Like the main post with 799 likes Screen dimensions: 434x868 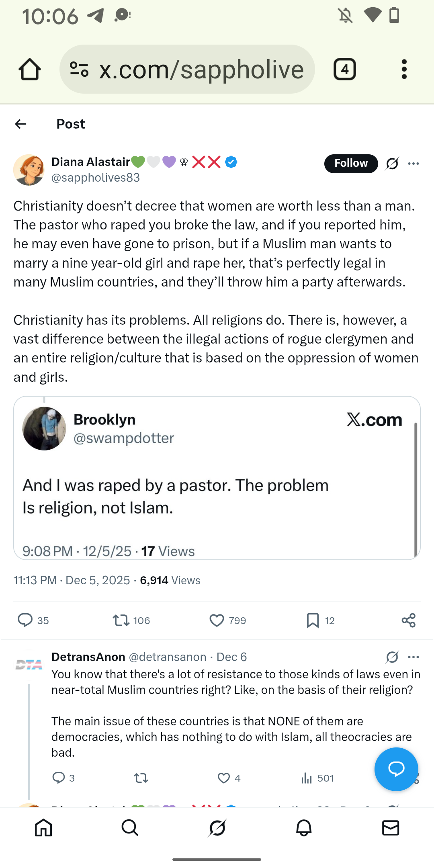217,620
